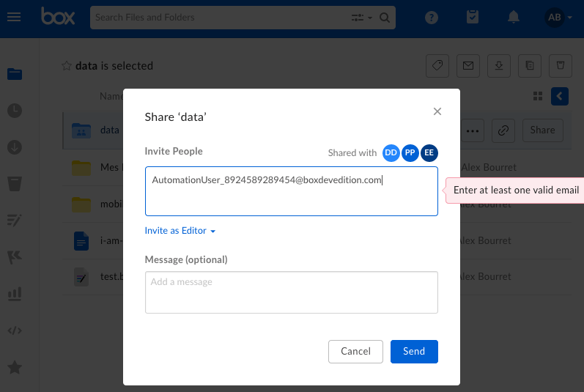Close the Share 'data' dialog
Image resolution: width=584 pixels, height=392 pixels.
[x=437, y=111]
